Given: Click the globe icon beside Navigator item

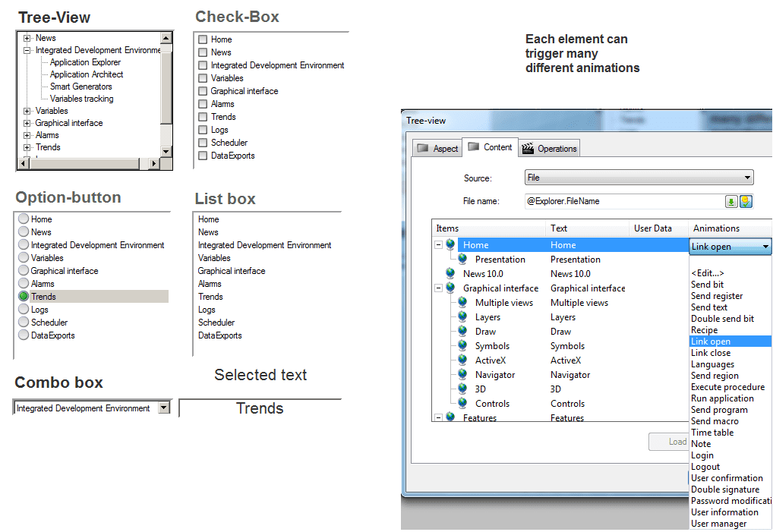Looking at the screenshot, I should [x=462, y=375].
